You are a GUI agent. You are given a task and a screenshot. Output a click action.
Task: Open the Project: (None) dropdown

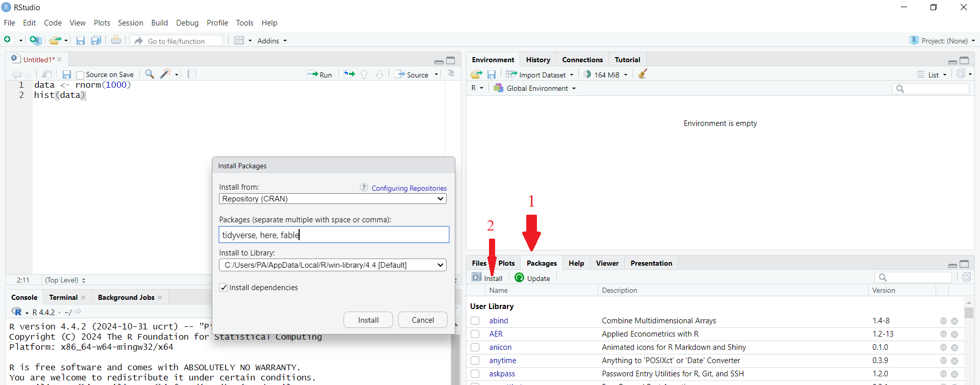[942, 41]
